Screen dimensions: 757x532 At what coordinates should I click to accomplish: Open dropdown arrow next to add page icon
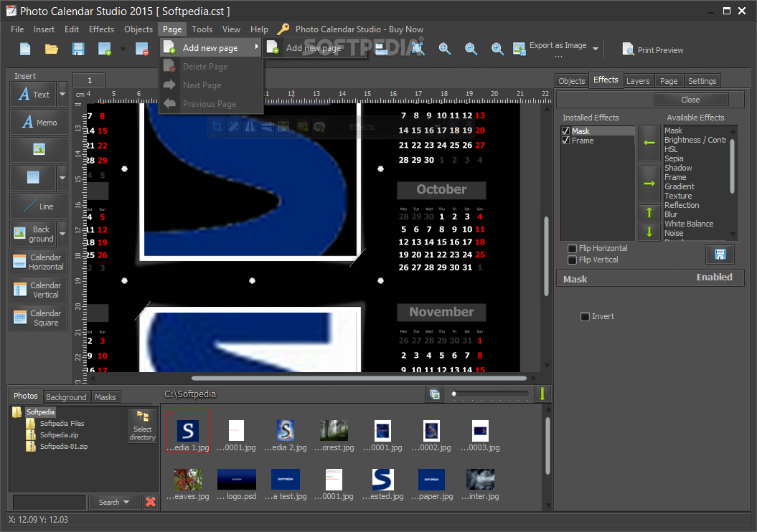point(123,49)
